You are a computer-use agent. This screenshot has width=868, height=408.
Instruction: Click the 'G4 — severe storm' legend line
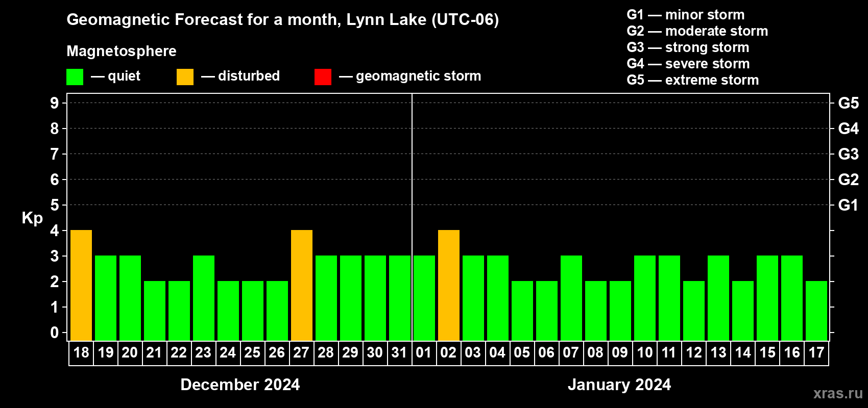pyautogui.click(x=688, y=64)
